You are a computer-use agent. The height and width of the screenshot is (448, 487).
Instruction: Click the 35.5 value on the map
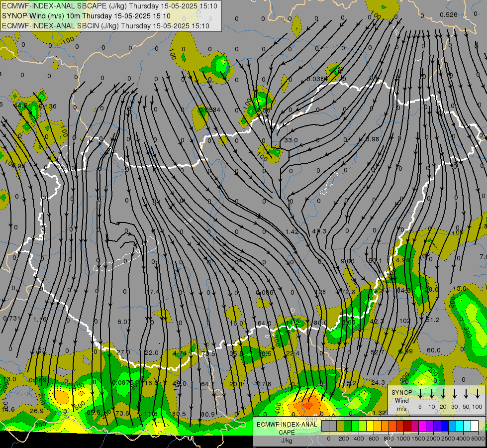236,354
